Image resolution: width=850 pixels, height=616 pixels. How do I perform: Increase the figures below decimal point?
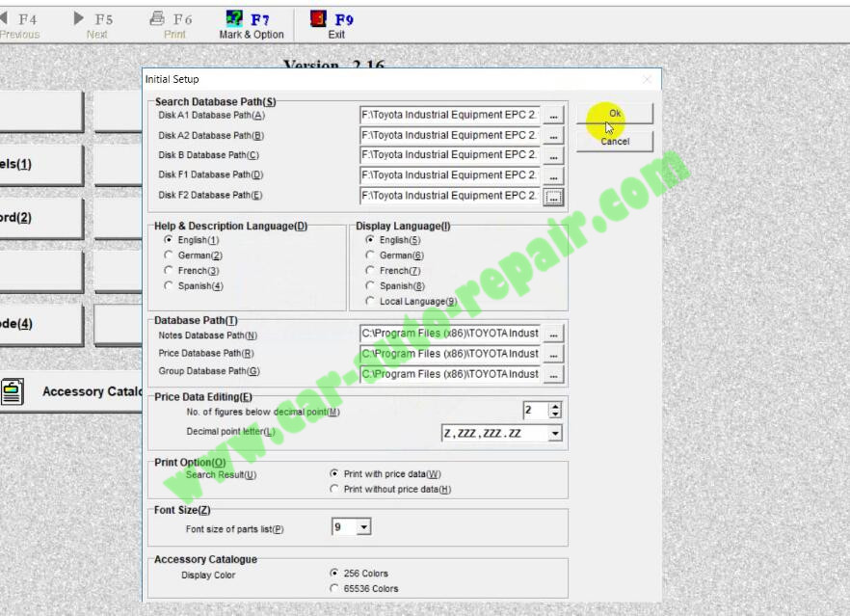point(555,406)
